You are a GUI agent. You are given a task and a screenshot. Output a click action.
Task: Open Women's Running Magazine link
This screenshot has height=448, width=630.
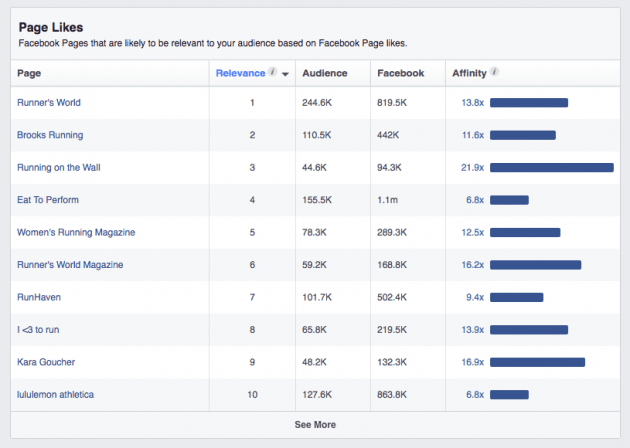[x=76, y=232]
